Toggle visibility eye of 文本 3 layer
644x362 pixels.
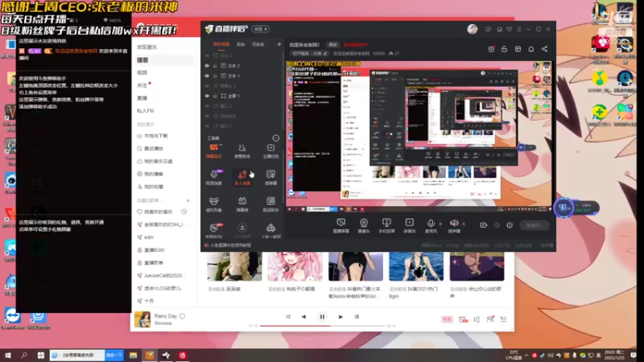207,56
